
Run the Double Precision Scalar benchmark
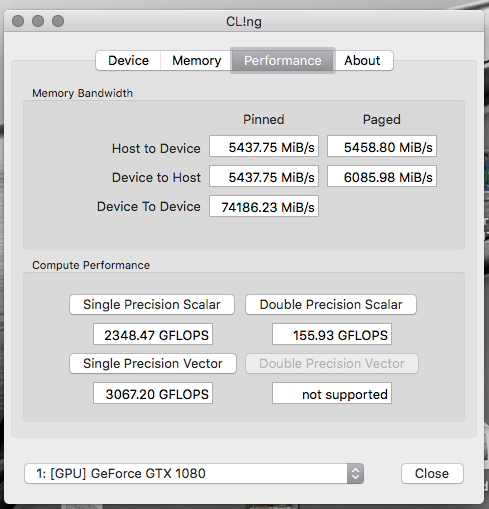331,305
